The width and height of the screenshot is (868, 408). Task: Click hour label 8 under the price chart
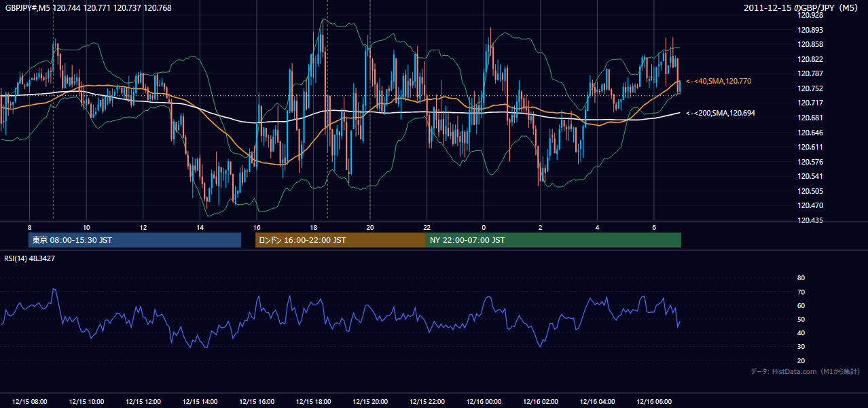pyautogui.click(x=29, y=227)
